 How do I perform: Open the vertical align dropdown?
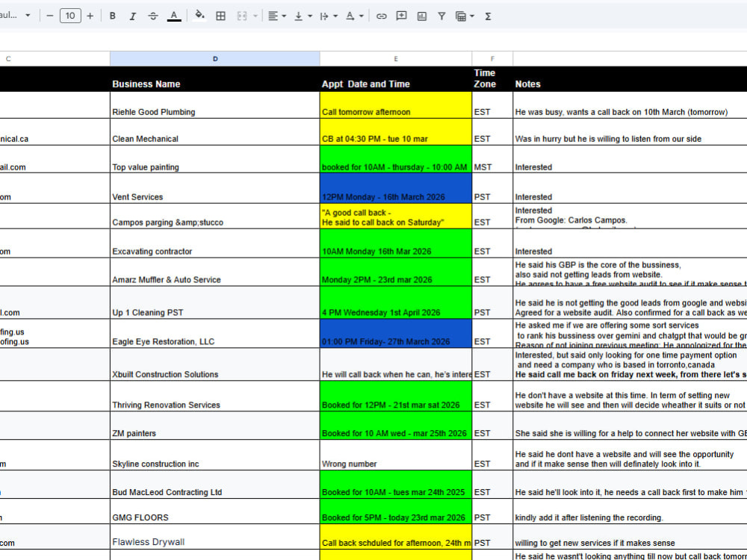point(303,16)
